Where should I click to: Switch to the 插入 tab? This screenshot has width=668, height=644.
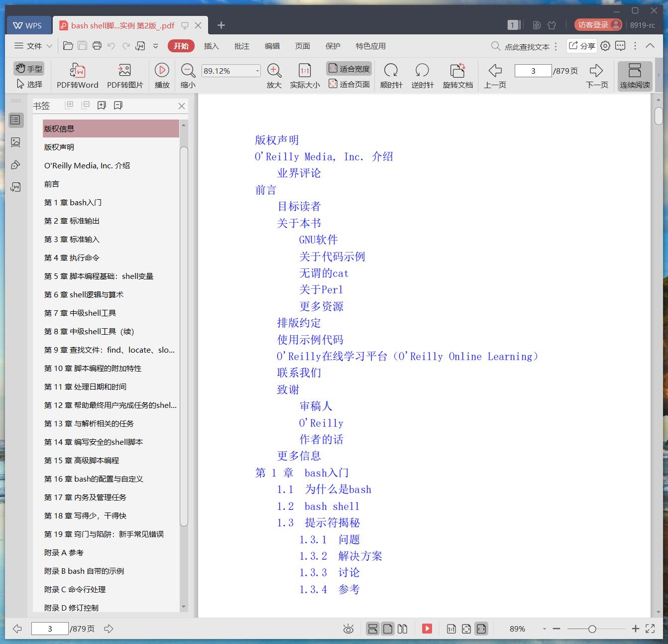click(x=211, y=46)
